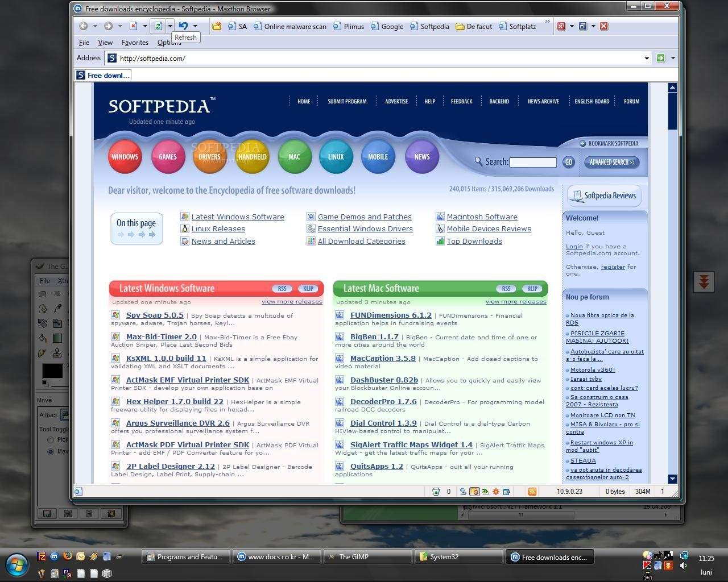
Task: Click the blue Undo arrow toolbar icon
Action: click(x=183, y=26)
